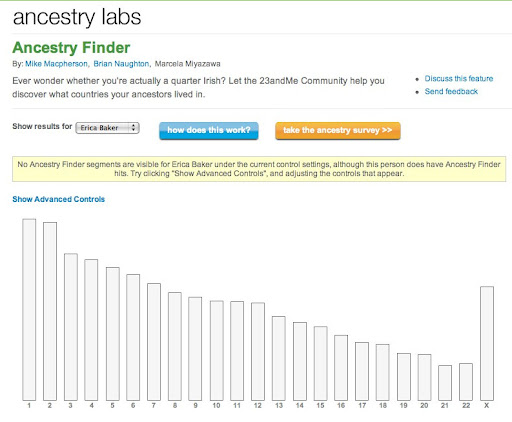This screenshot has height=422, width=512.
Task: Click 'take the ancestry survey' button
Action: [338, 130]
